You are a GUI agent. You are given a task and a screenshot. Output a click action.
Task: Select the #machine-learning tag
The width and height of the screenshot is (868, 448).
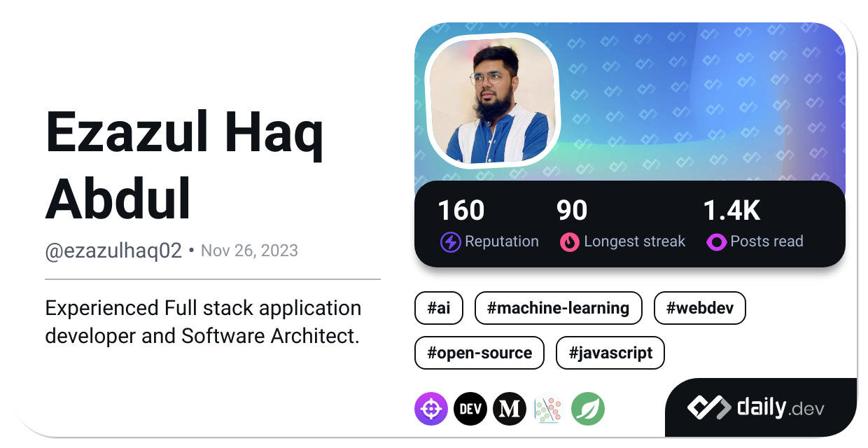pyautogui.click(x=558, y=308)
